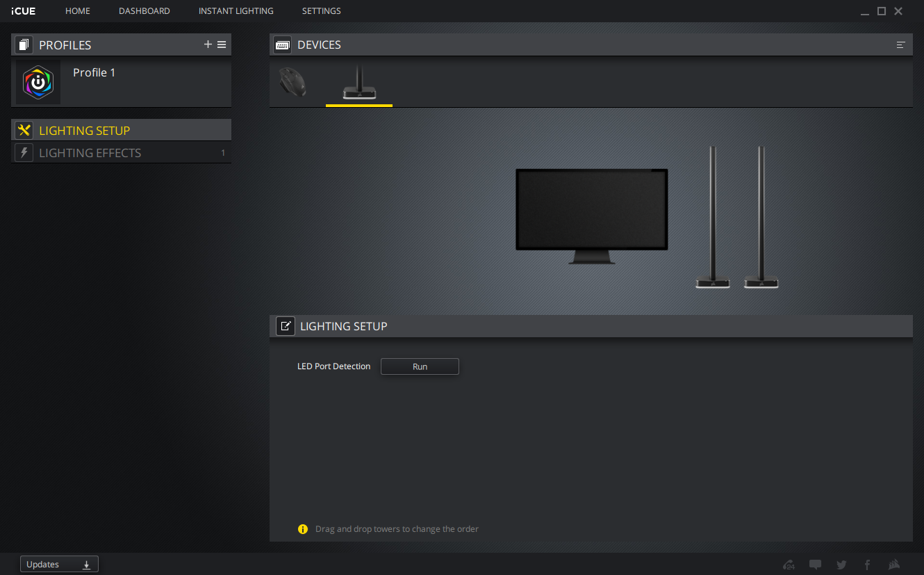Open INSTANT LIGHTING from top menu
924x575 pixels.
click(x=236, y=11)
